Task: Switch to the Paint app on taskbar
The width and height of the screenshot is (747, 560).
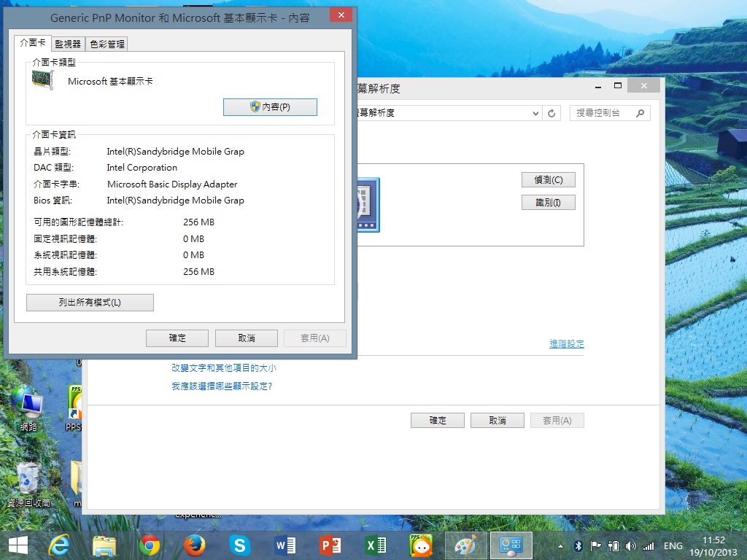Action: tap(466, 545)
